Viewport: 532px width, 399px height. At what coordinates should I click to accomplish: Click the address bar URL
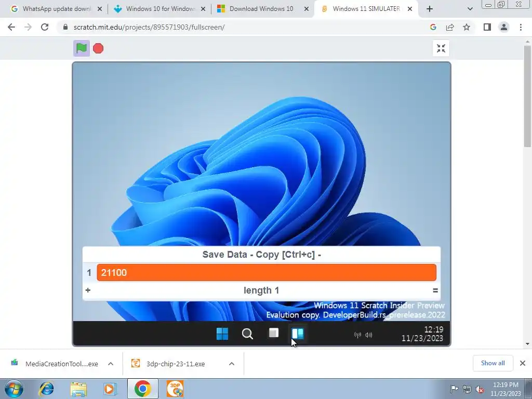pos(149,27)
